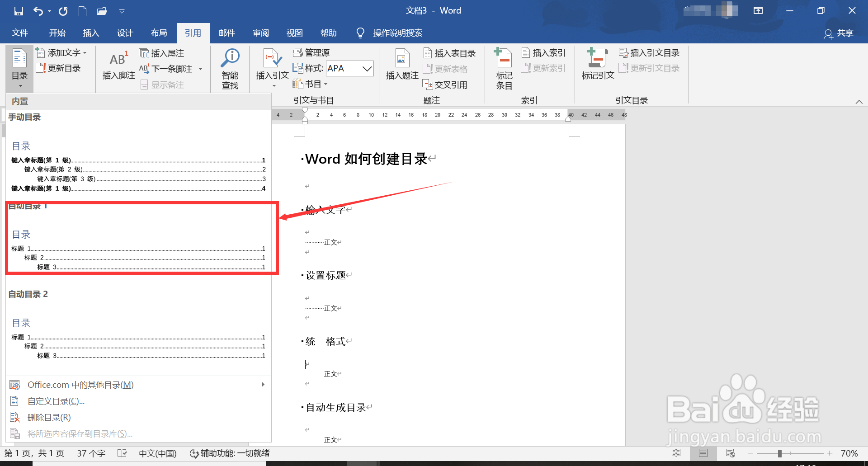Insert a footnote with 插入脚注
Screen dimensions: 868x466
click(x=118, y=65)
